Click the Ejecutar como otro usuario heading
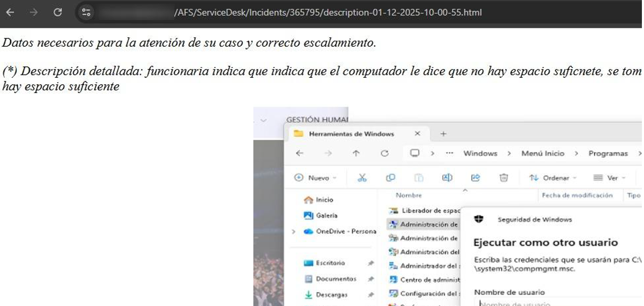This screenshot has width=644, height=306. (545, 242)
